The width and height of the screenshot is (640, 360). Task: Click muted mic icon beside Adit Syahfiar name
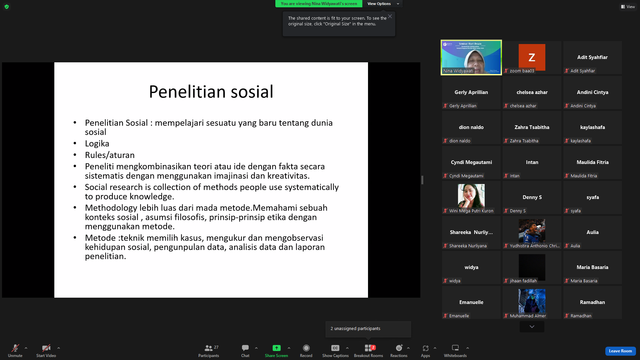(567, 71)
